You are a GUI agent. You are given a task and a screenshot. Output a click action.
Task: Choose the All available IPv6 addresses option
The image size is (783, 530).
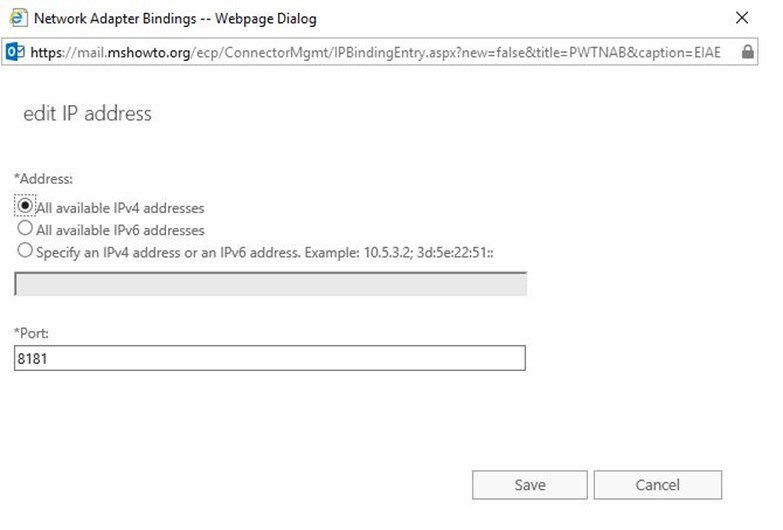[x=25, y=228]
